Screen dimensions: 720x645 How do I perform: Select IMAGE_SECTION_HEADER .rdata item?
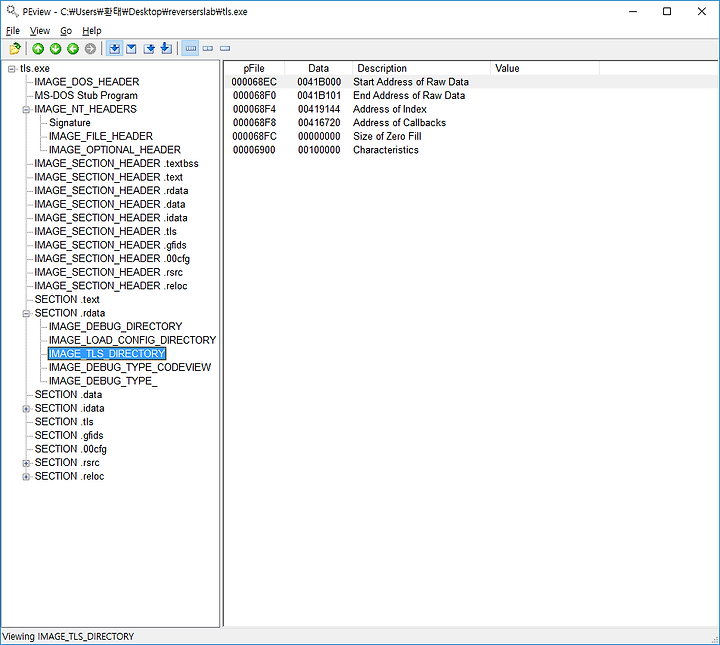(111, 191)
